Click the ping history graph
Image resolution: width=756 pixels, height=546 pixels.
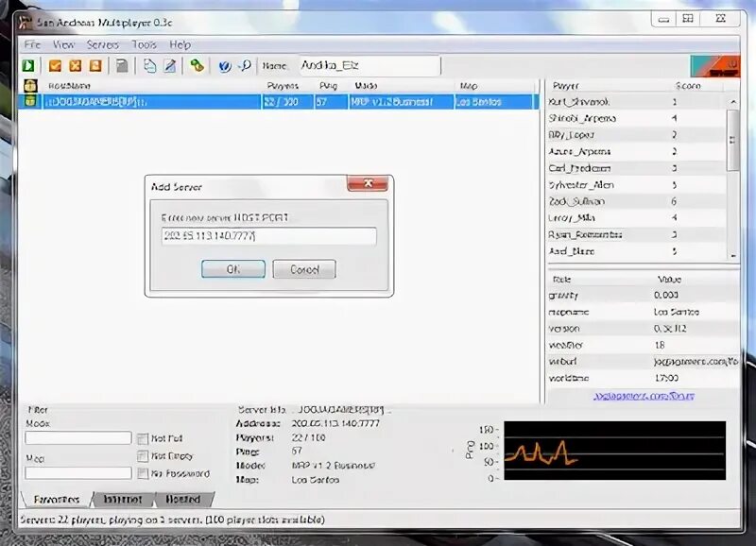point(615,451)
